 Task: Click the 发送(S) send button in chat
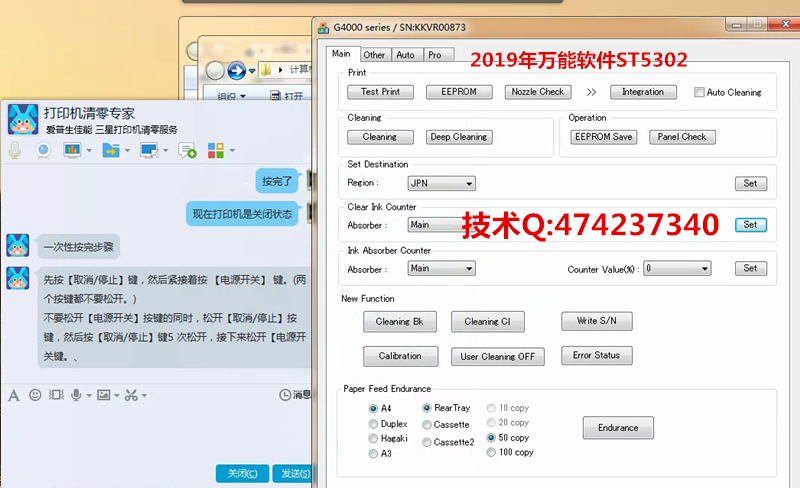[293, 474]
